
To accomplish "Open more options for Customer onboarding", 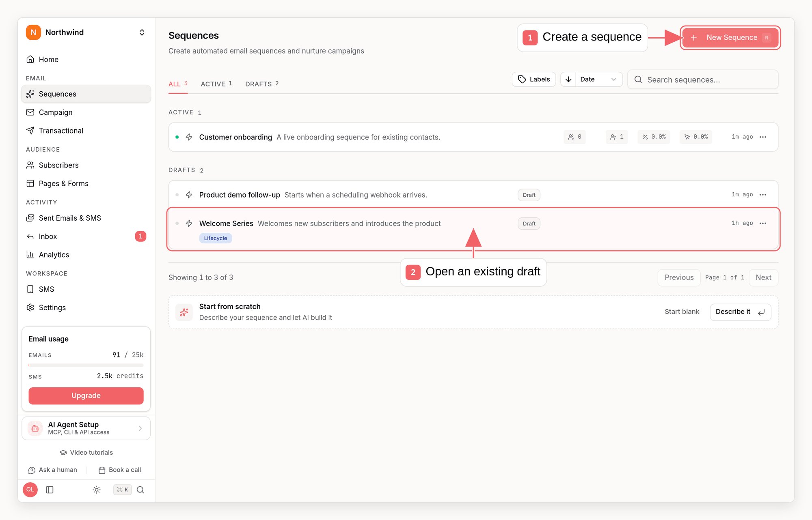I will coord(763,137).
